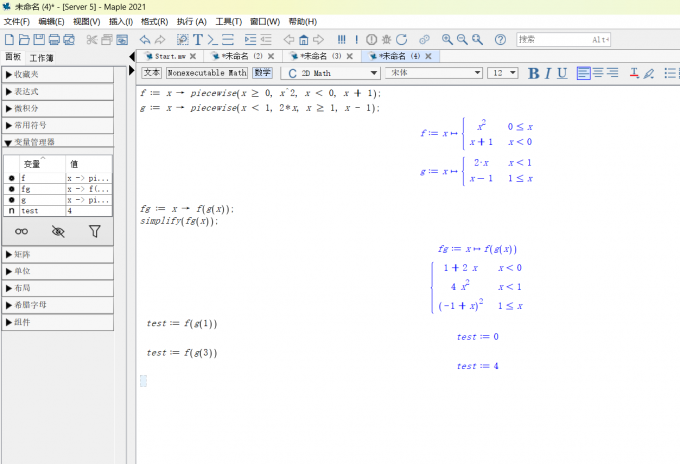The image size is (680, 464).
Task: Copy selection toolbar icon
Action: tap(107, 39)
